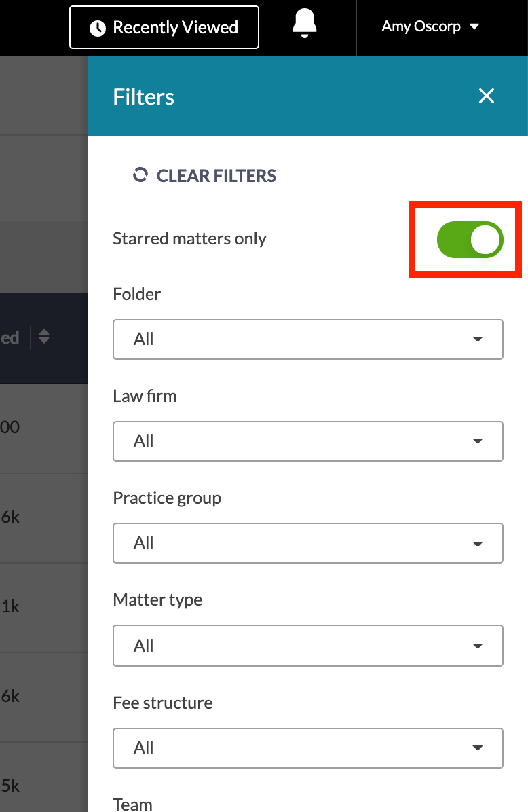Image resolution: width=528 pixels, height=812 pixels.
Task: Click the clock icon in Recently Viewed
Action: [x=97, y=28]
